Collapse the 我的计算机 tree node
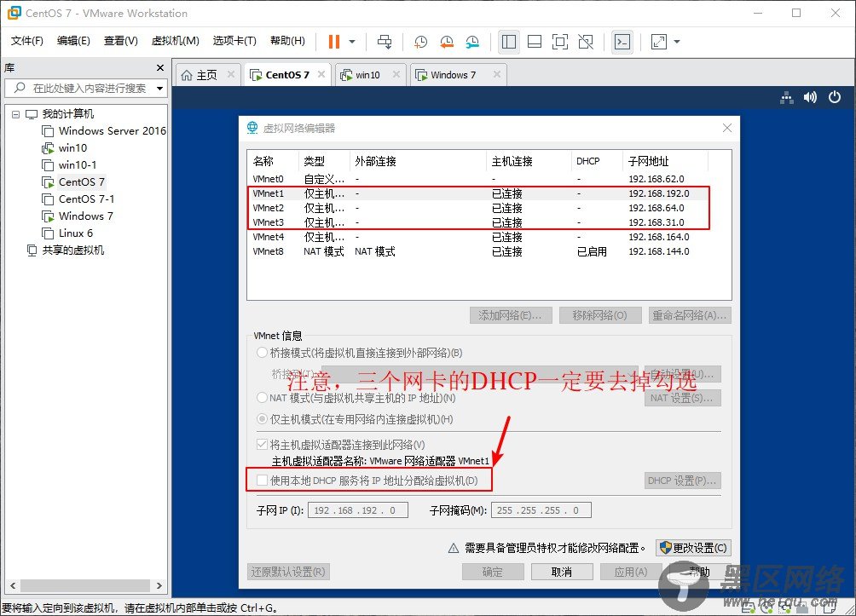 click(x=15, y=114)
